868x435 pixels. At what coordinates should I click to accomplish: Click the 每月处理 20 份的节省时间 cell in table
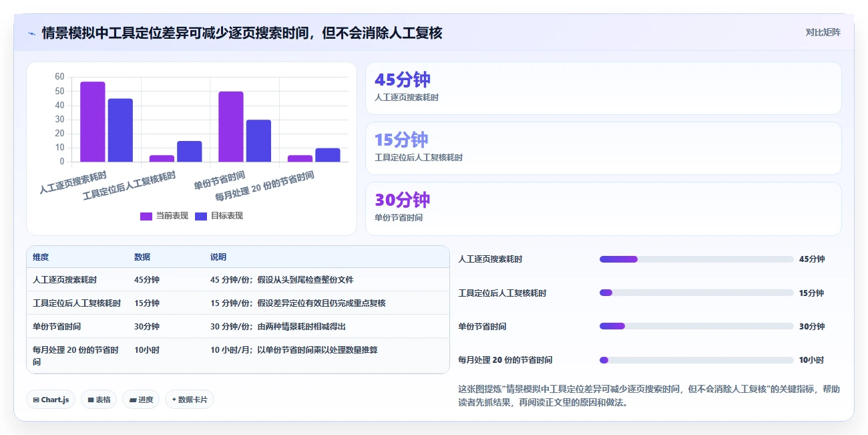(76, 355)
